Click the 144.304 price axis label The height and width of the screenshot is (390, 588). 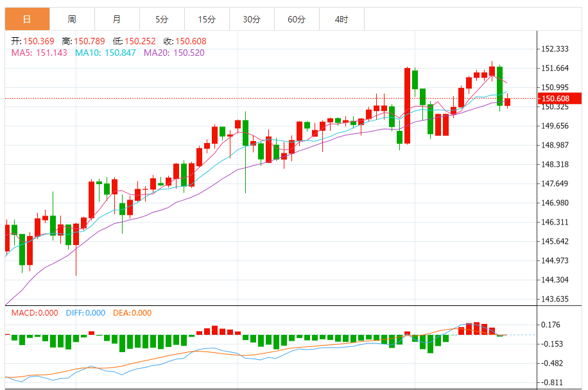click(x=555, y=280)
